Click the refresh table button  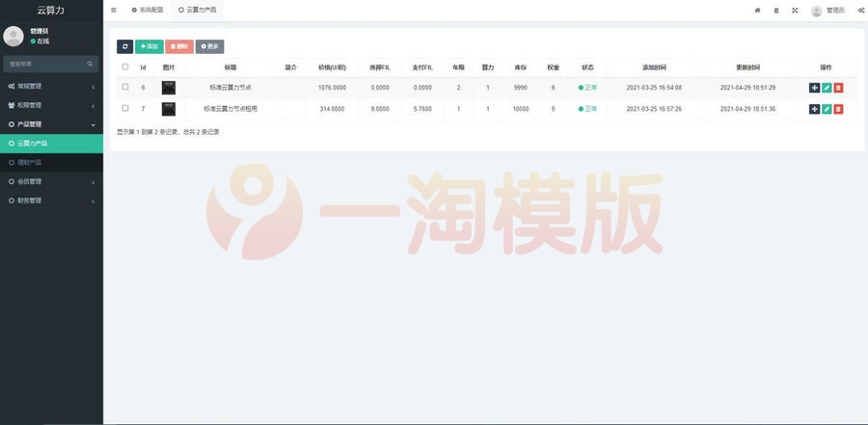tap(124, 46)
